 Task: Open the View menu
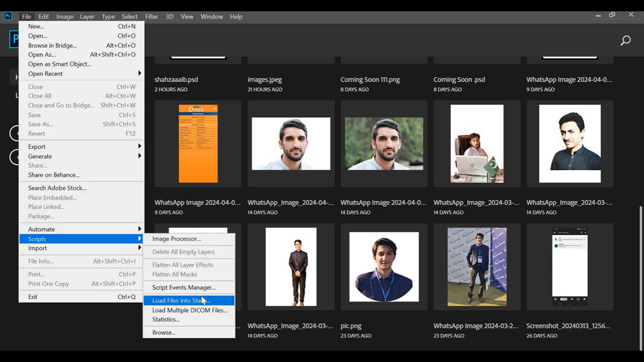click(187, 17)
